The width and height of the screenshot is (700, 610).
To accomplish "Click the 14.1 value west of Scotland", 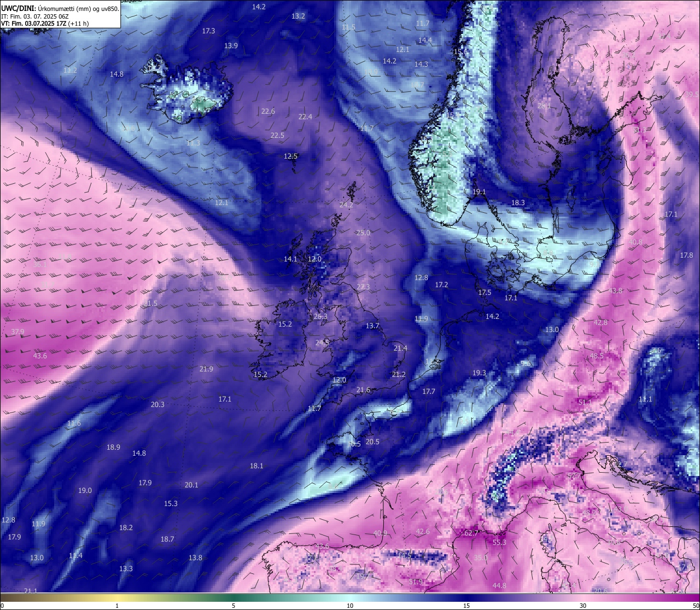I will coord(290,259).
